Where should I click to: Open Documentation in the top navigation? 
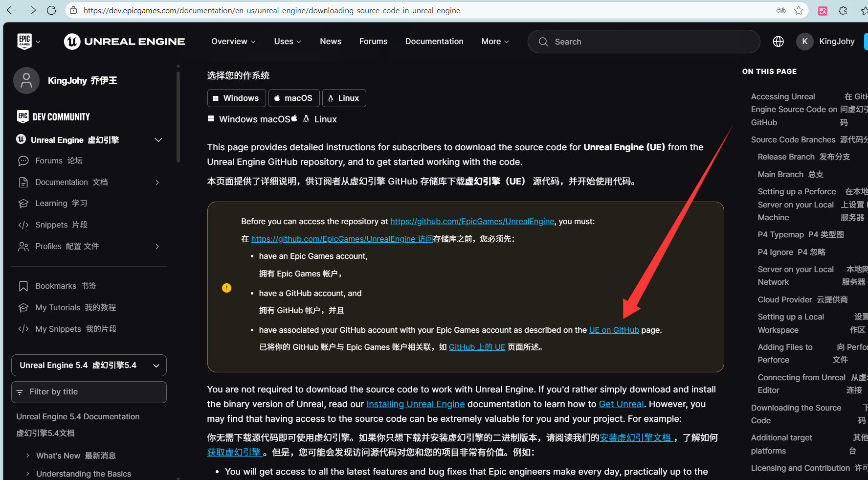click(434, 42)
